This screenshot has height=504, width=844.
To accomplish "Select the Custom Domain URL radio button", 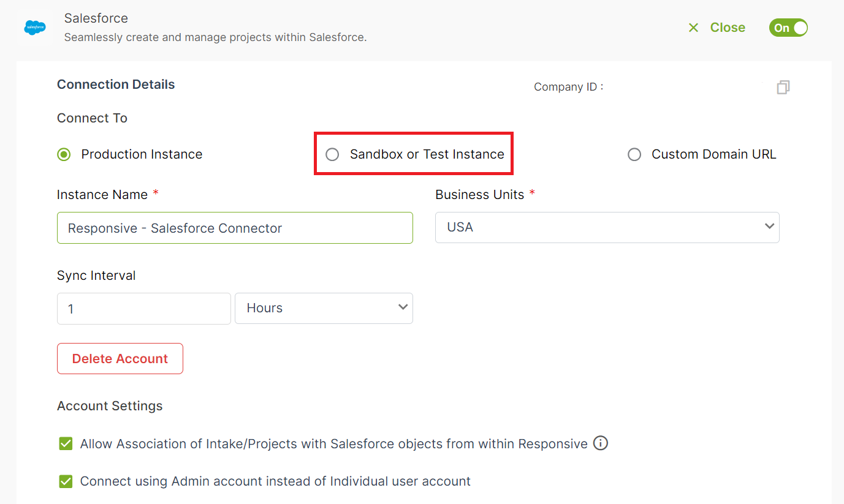I will tap(634, 154).
